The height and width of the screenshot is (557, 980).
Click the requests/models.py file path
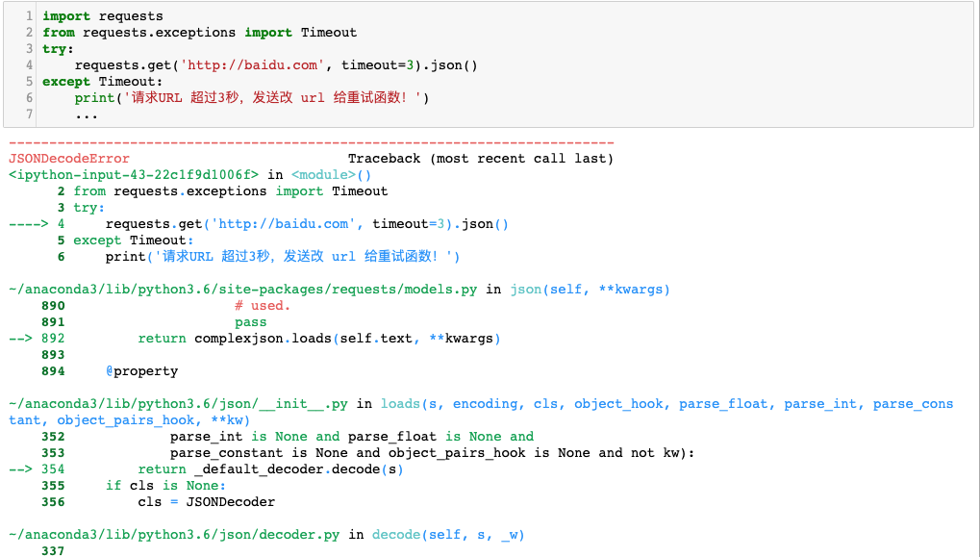tap(242, 290)
